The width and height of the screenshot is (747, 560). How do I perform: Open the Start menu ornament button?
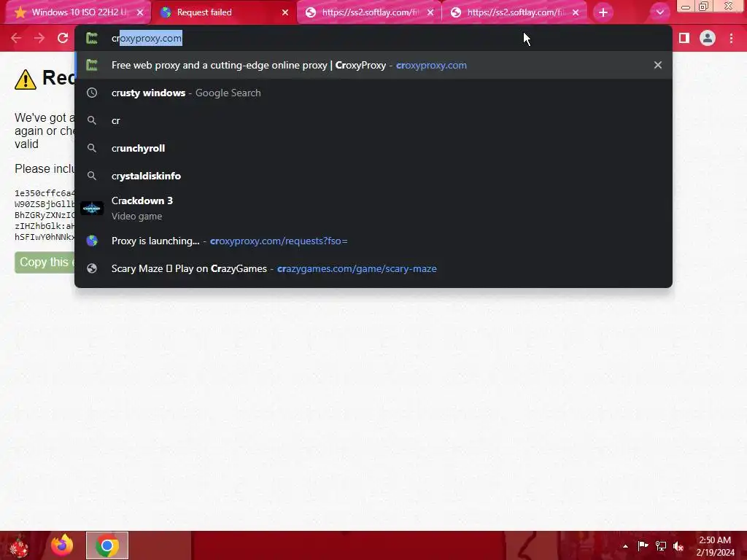[19, 545]
